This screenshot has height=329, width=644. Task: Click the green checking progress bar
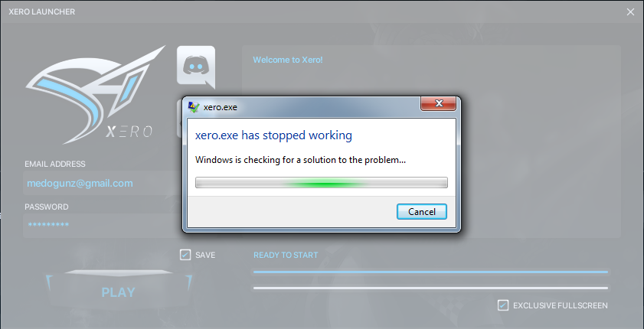click(x=321, y=183)
